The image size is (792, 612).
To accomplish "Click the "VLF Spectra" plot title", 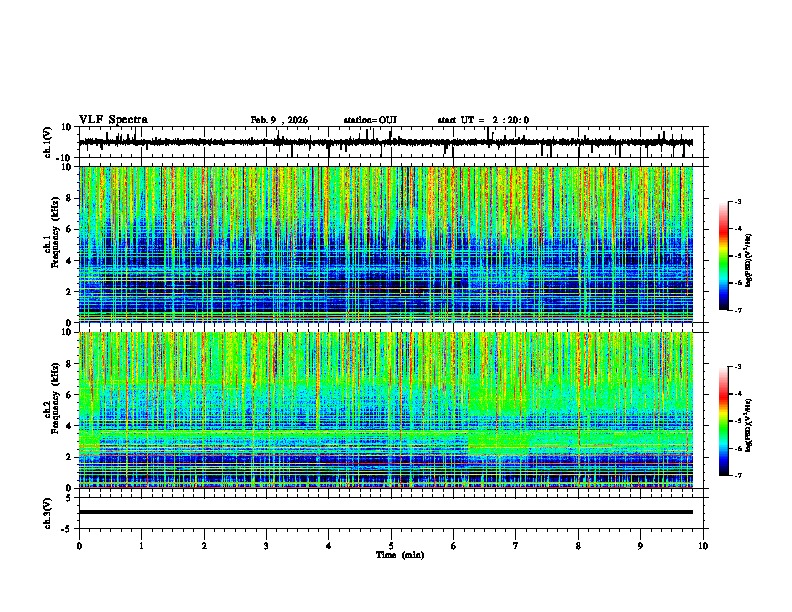I will pos(113,120).
